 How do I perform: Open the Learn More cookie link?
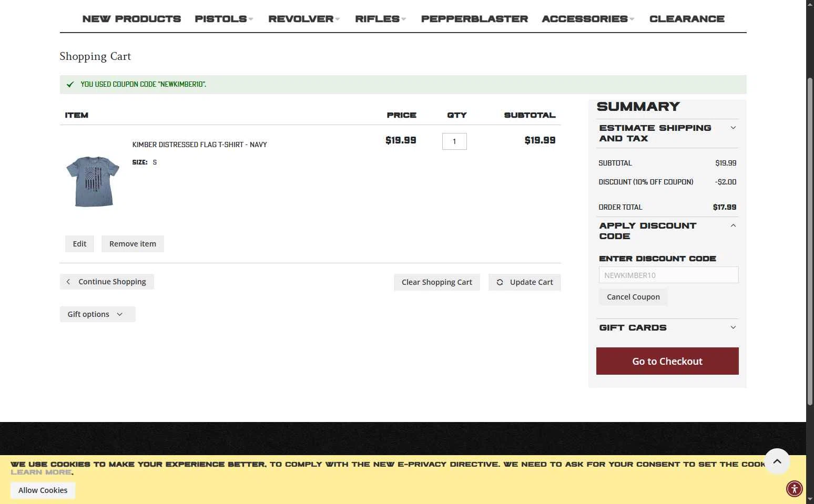[x=41, y=472]
